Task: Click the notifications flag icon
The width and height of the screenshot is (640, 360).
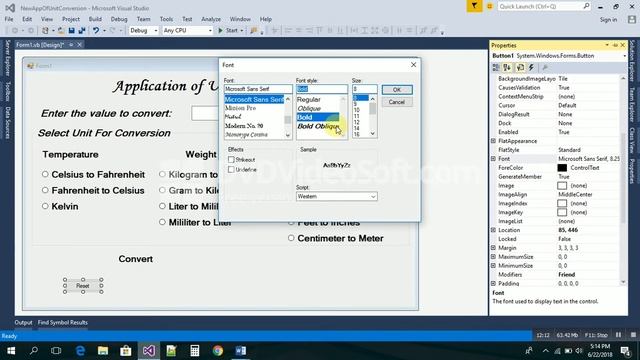Action: 474,6
